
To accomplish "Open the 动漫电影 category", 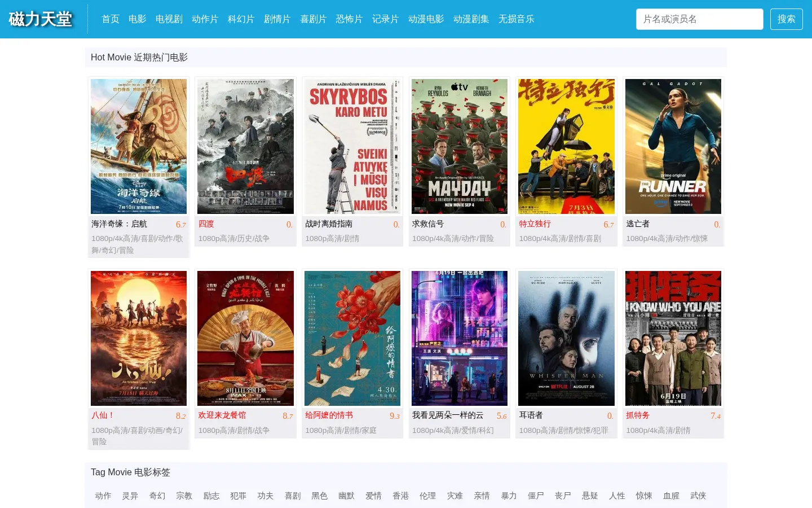I will click(426, 19).
